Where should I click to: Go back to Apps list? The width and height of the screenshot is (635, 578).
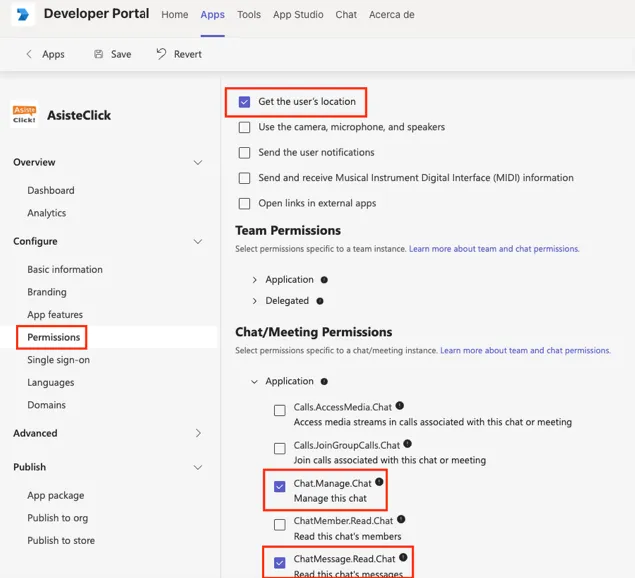click(x=45, y=54)
